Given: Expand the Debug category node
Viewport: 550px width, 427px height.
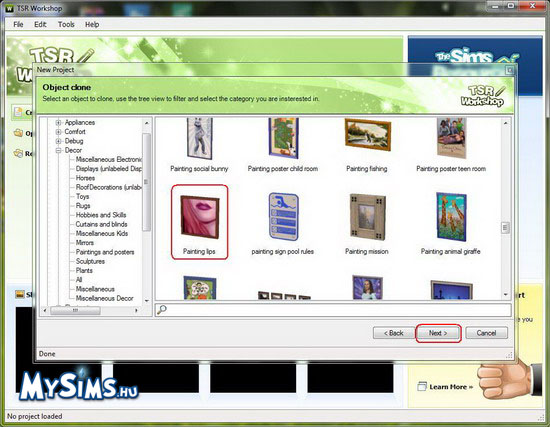Looking at the screenshot, I should click(59, 141).
